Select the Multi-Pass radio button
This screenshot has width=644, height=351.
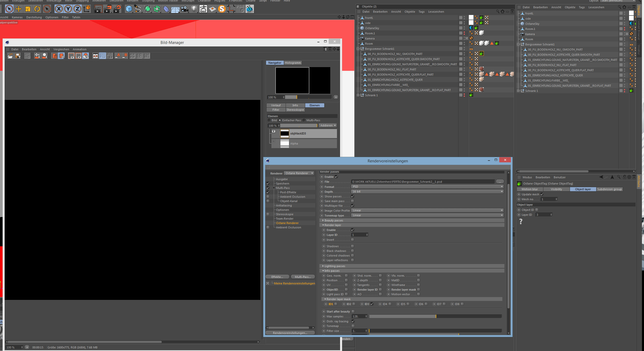click(x=304, y=120)
